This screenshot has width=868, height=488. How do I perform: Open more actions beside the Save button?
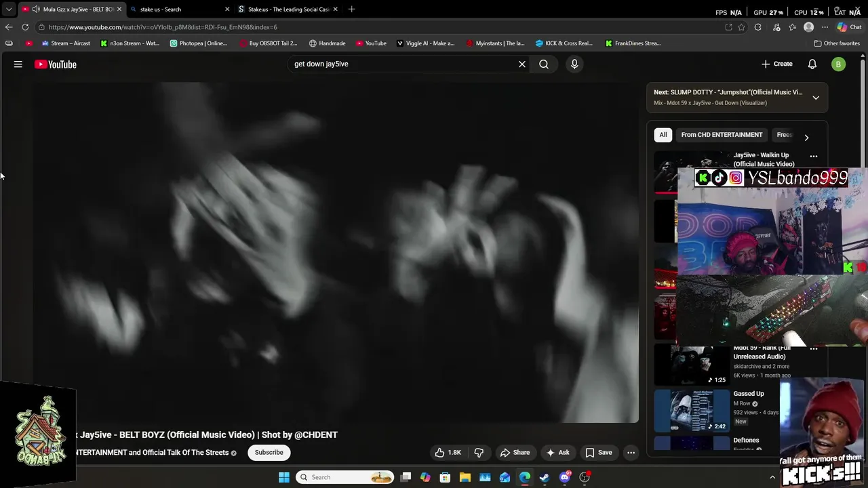pyautogui.click(x=631, y=453)
